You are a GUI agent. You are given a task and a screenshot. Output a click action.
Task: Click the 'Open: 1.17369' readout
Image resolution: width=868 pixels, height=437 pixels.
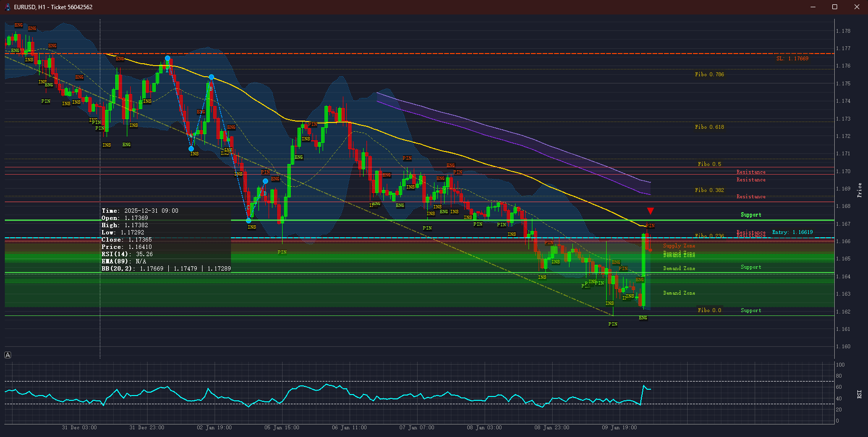pos(125,218)
